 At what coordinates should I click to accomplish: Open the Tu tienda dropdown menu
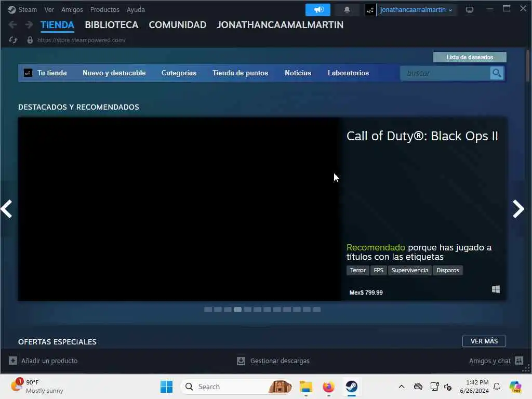tap(52, 73)
